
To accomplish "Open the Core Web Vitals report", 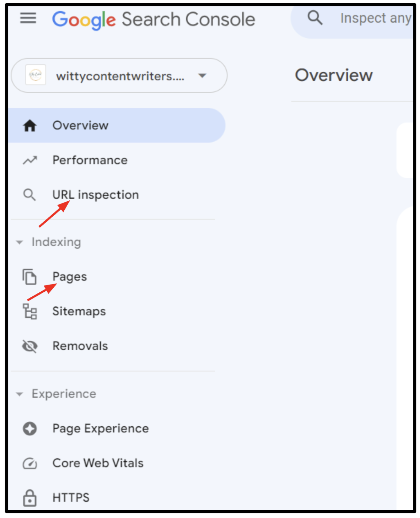I will coord(98,463).
